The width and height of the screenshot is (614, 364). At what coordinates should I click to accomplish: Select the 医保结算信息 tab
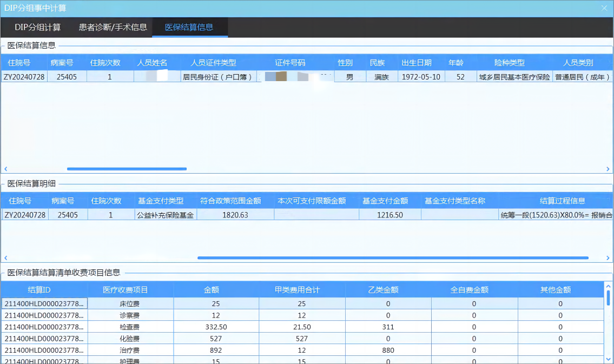(189, 27)
